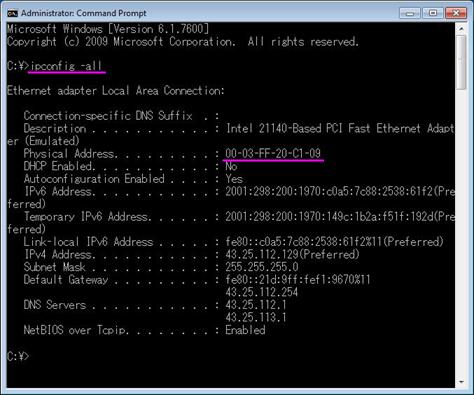The height and width of the screenshot is (395, 474).
Task: Click the default gateway 43.25.112.254 line
Action: point(262,292)
